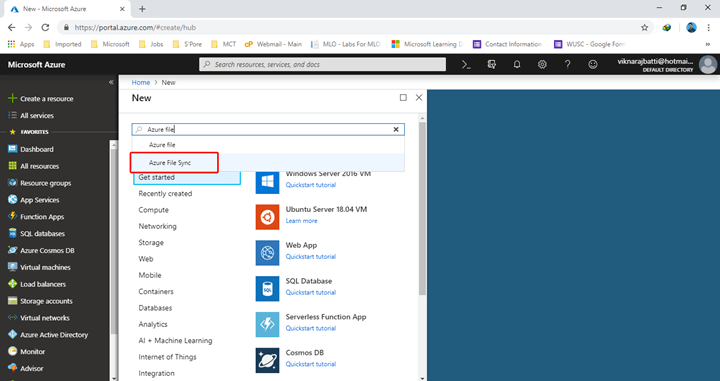This screenshot has height=381, width=720.
Task: Select the Containers category
Action: click(x=156, y=291)
